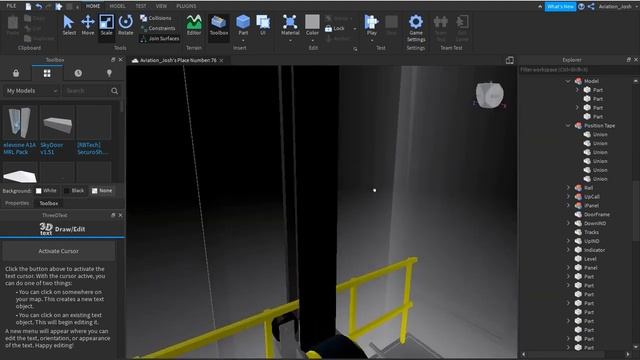Viewport: 640px width, 360px height.
Task: Select Black background radio option
Action: pyautogui.click(x=74, y=191)
